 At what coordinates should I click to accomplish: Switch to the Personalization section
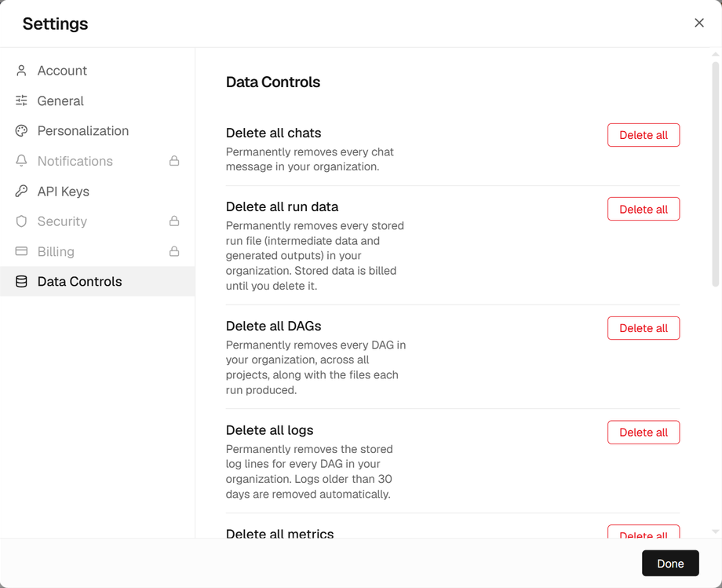coord(97,131)
